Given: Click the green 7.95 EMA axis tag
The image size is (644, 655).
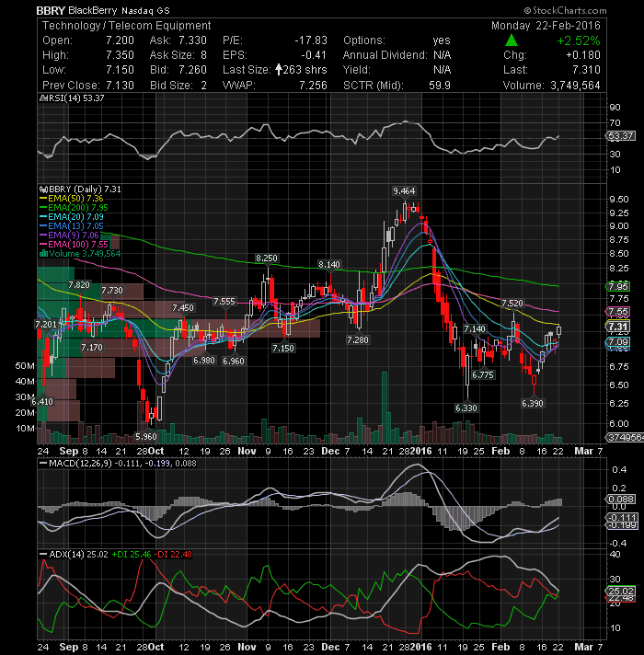Looking at the screenshot, I should point(617,287).
